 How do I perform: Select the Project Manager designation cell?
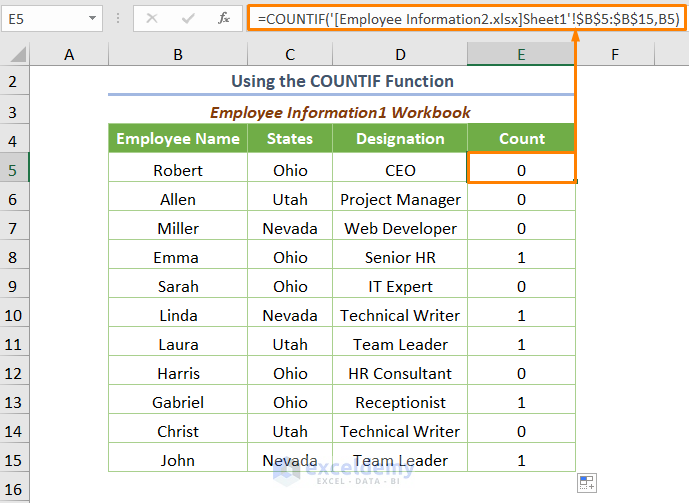click(400, 199)
